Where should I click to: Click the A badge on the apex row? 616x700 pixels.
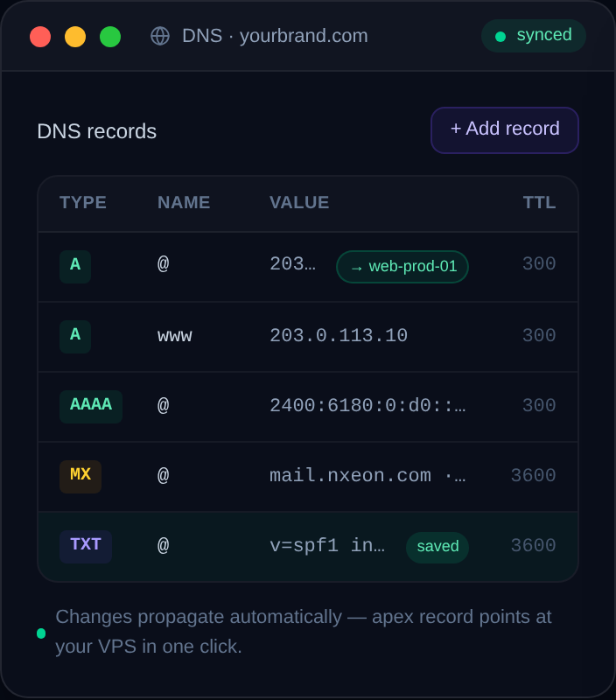(x=75, y=267)
